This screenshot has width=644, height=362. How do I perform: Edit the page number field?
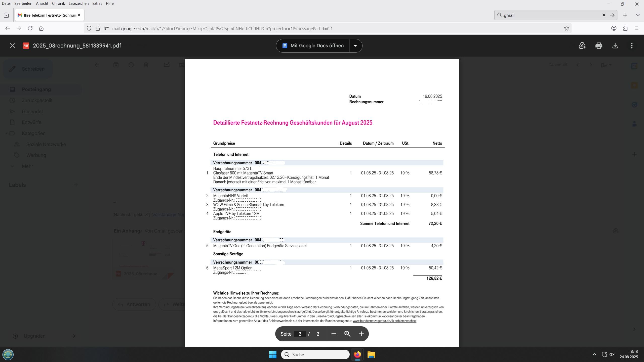coord(300,334)
